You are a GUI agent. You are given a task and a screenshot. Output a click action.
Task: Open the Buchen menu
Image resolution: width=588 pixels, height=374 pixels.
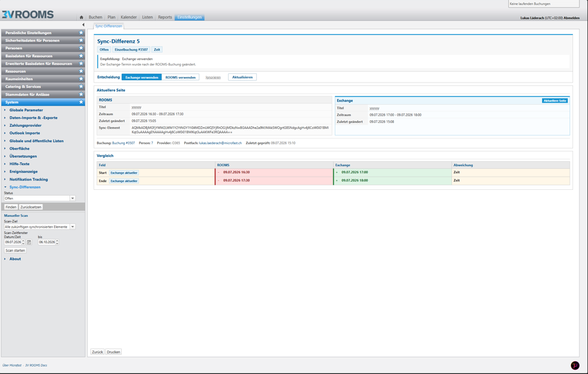click(x=95, y=17)
